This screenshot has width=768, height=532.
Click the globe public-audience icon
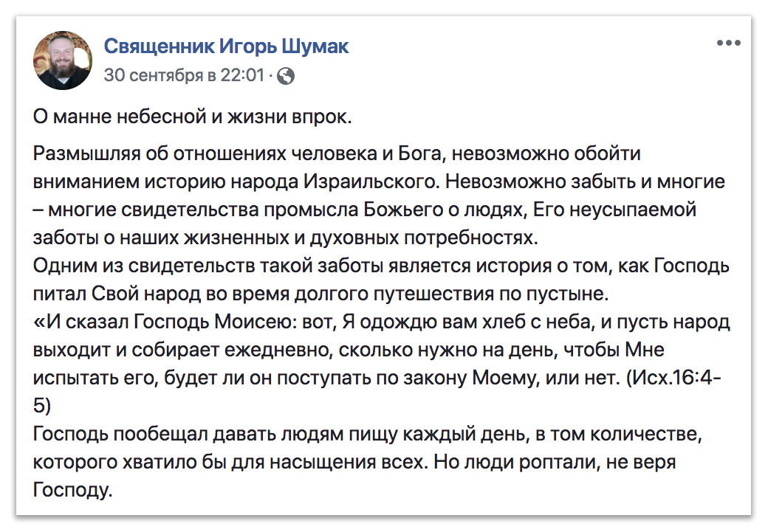[286, 76]
